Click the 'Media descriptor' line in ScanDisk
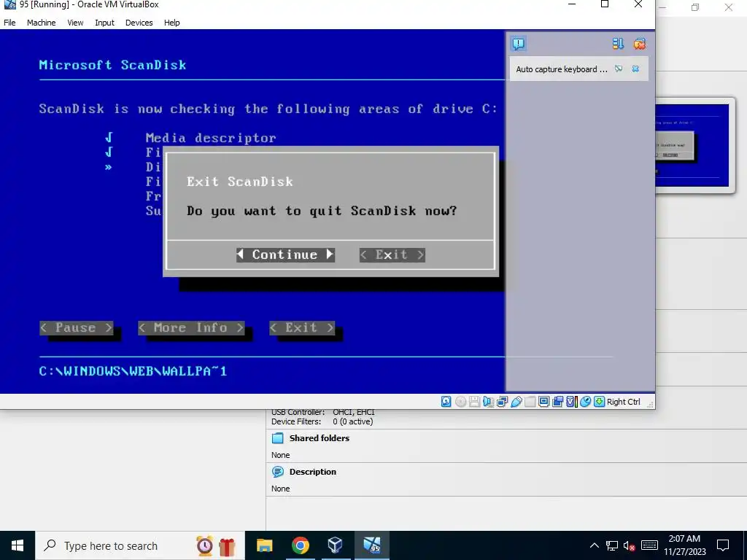 (x=211, y=138)
